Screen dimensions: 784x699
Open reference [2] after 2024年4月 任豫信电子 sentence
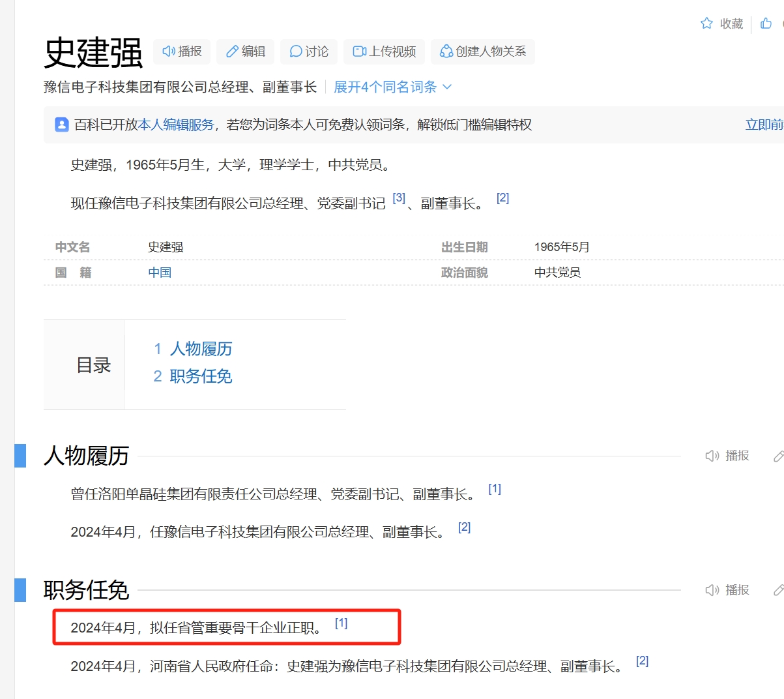pos(464,527)
